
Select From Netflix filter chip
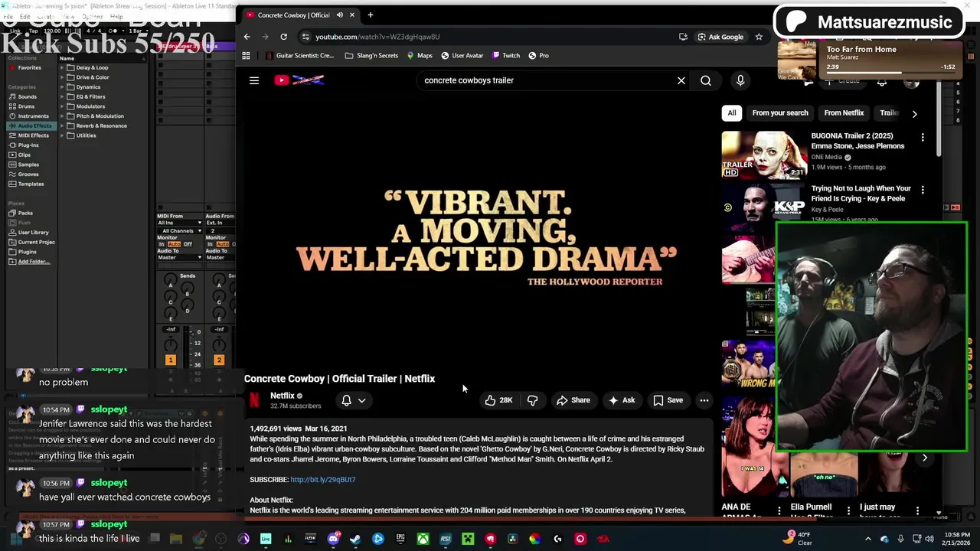(844, 113)
